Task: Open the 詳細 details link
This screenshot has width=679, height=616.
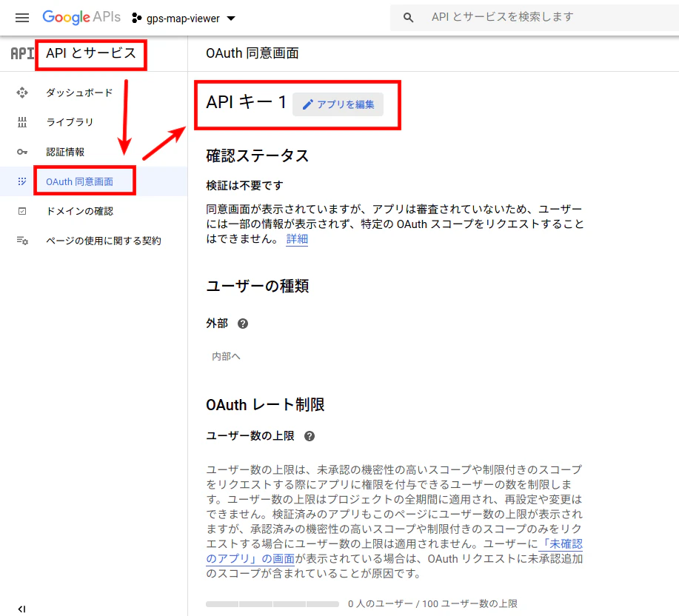Action: pyautogui.click(x=297, y=239)
